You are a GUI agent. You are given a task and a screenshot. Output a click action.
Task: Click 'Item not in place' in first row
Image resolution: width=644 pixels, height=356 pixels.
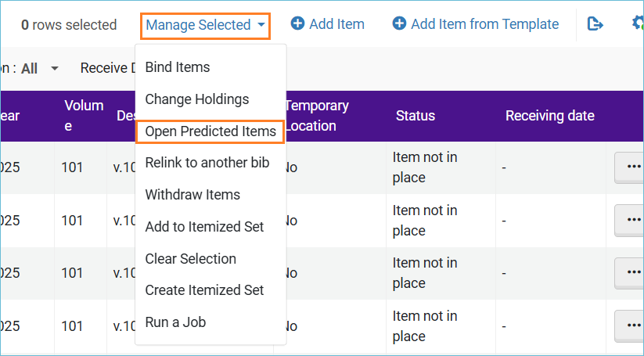tap(425, 167)
